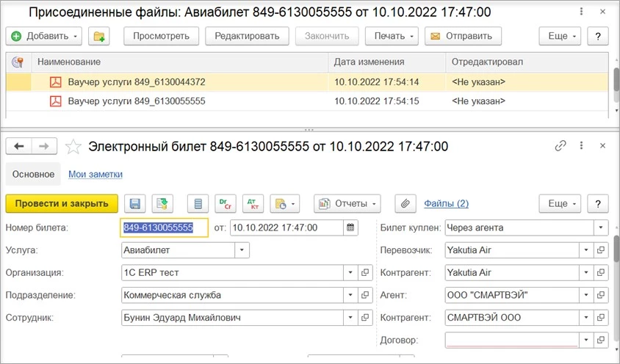Click help button in attached files panel

click(x=598, y=37)
